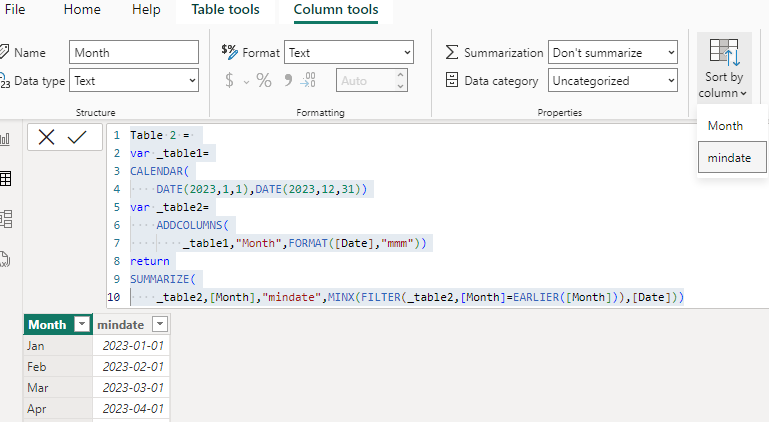Click the Auto decimal places field
This screenshot has width=769, height=422.
point(365,80)
